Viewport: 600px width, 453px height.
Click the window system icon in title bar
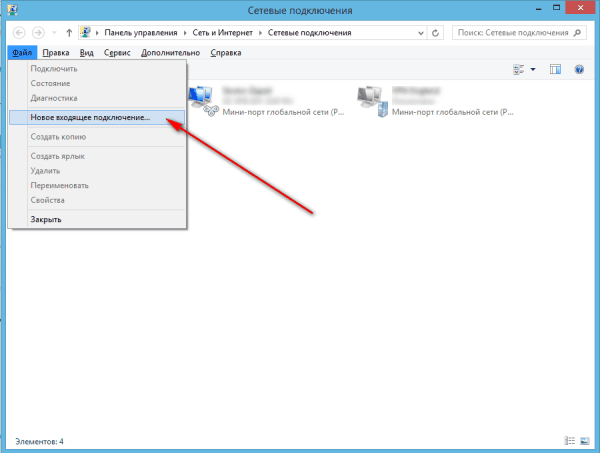12,10
